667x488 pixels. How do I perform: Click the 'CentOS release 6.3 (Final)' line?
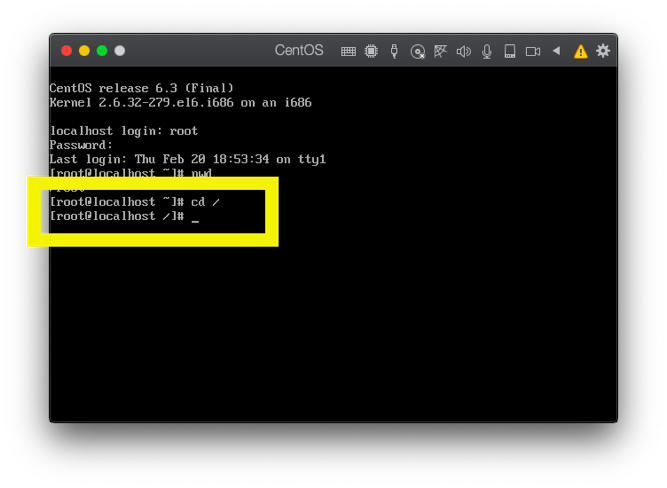tap(142, 88)
